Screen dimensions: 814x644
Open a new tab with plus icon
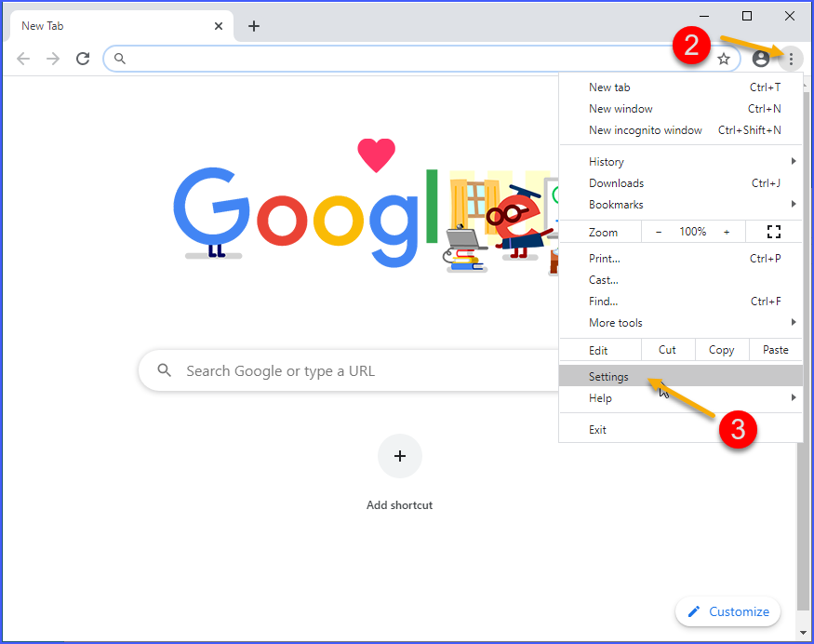(x=254, y=25)
